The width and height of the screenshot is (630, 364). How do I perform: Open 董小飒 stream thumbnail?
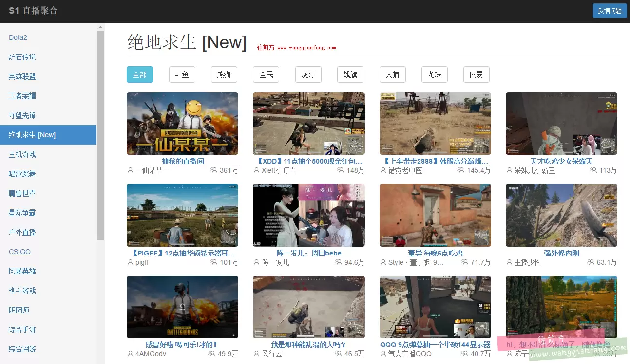[x=435, y=215]
